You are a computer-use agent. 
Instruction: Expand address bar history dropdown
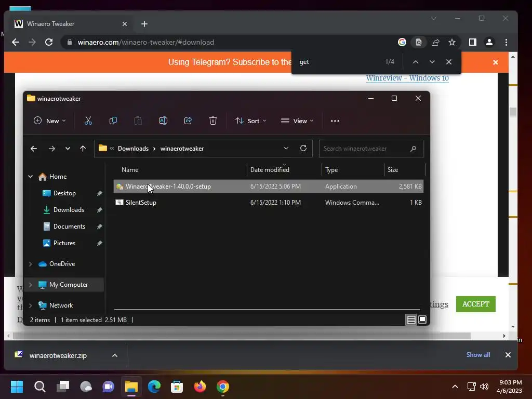point(286,148)
